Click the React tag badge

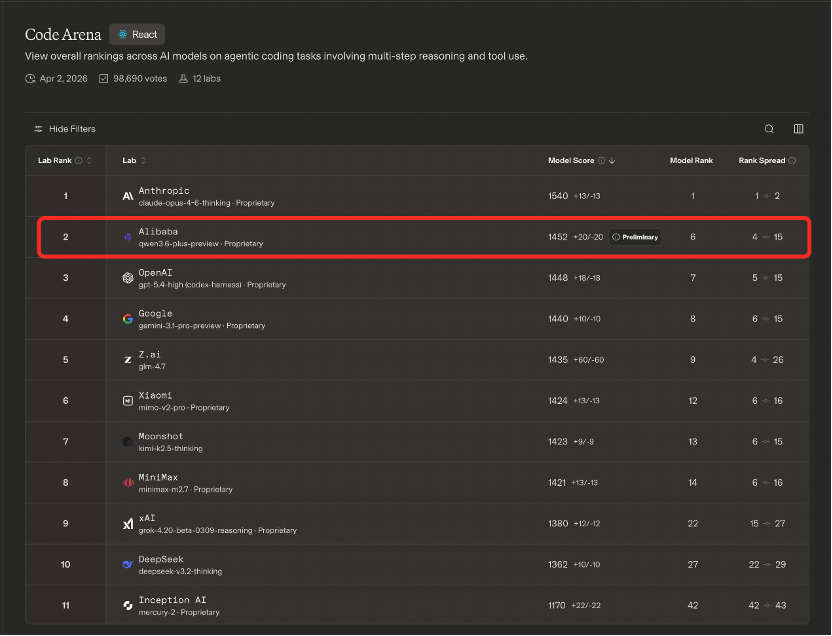coord(137,34)
